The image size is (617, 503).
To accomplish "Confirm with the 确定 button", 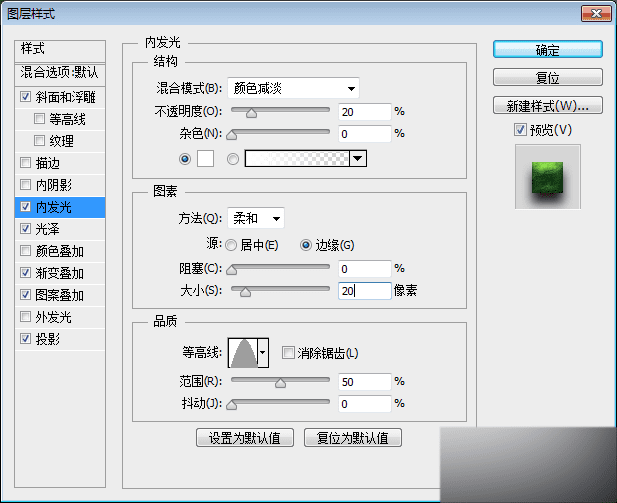I will pyautogui.click(x=547, y=50).
